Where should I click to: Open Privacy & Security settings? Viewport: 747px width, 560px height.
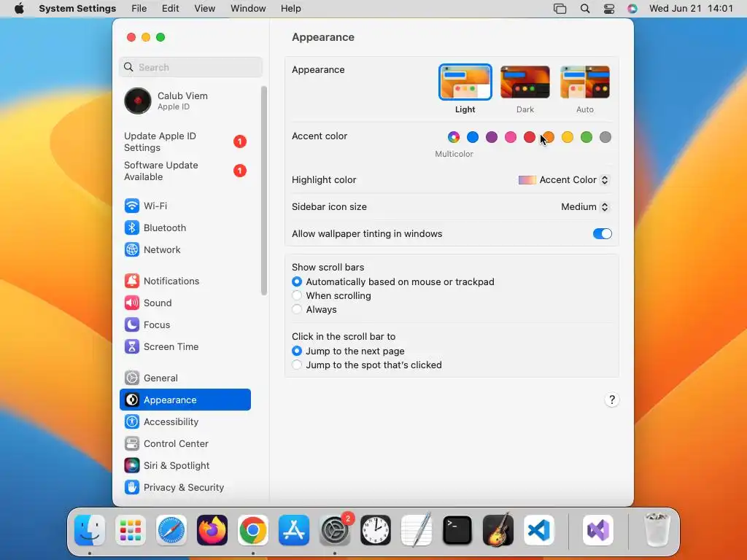(185, 488)
